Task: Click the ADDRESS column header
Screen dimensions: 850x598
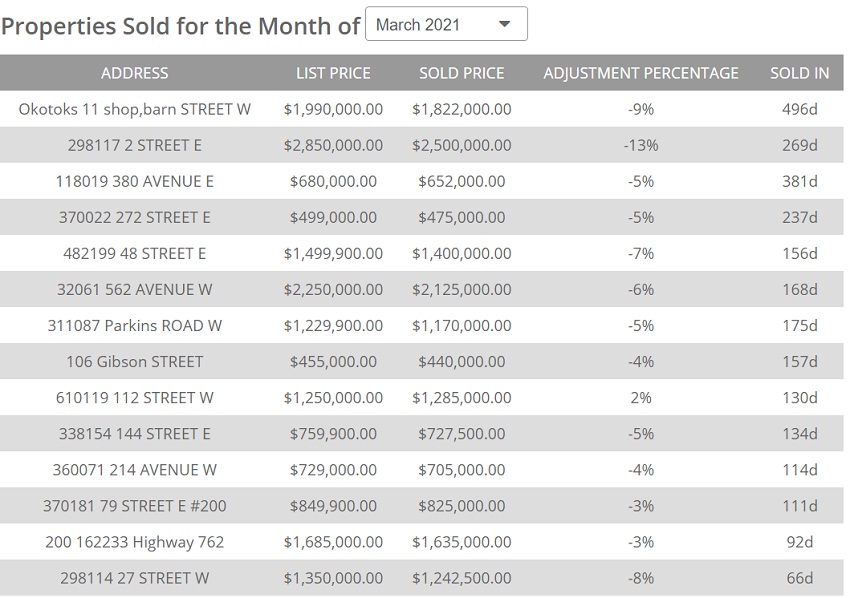Action: pyautogui.click(x=135, y=73)
